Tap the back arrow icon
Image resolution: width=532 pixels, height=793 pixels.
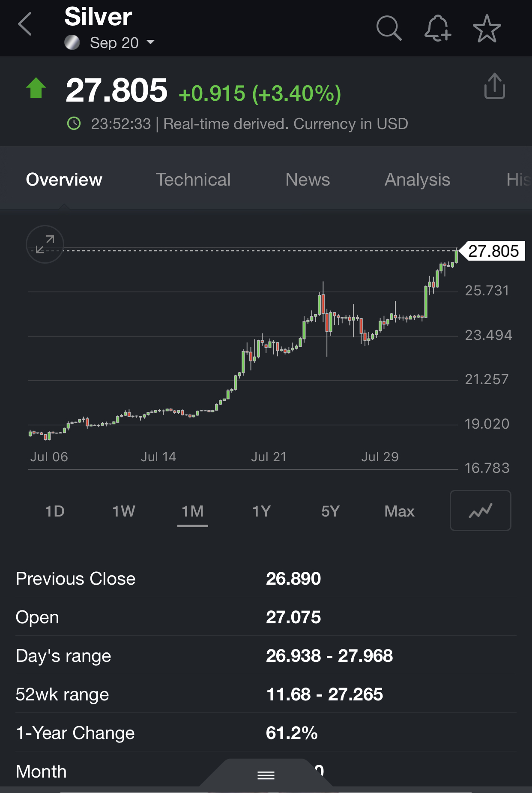(x=25, y=24)
